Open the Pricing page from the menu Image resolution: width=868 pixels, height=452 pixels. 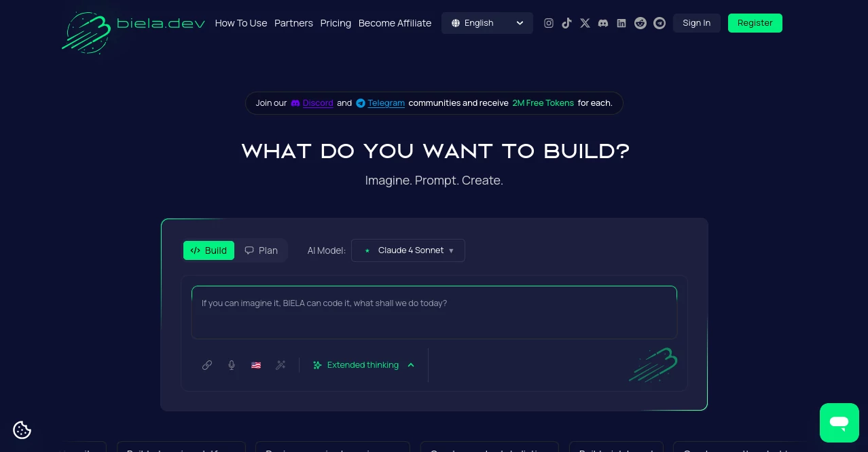[336, 22]
